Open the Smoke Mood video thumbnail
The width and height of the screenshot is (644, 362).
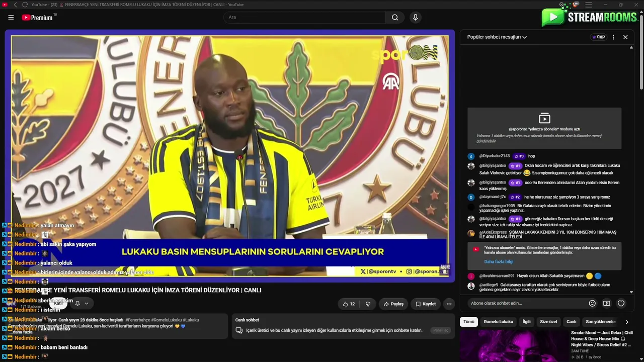514,345
